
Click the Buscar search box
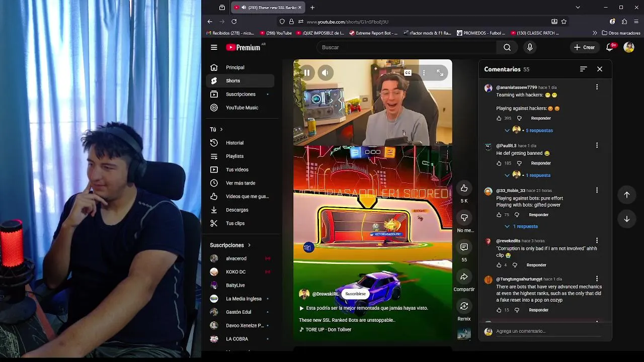pyautogui.click(x=408, y=47)
